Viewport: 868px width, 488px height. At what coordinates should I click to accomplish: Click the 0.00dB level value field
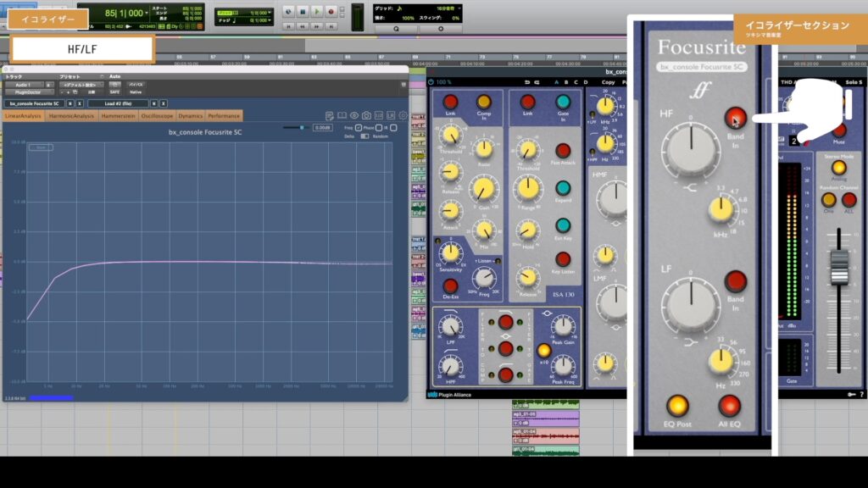pyautogui.click(x=322, y=128)
